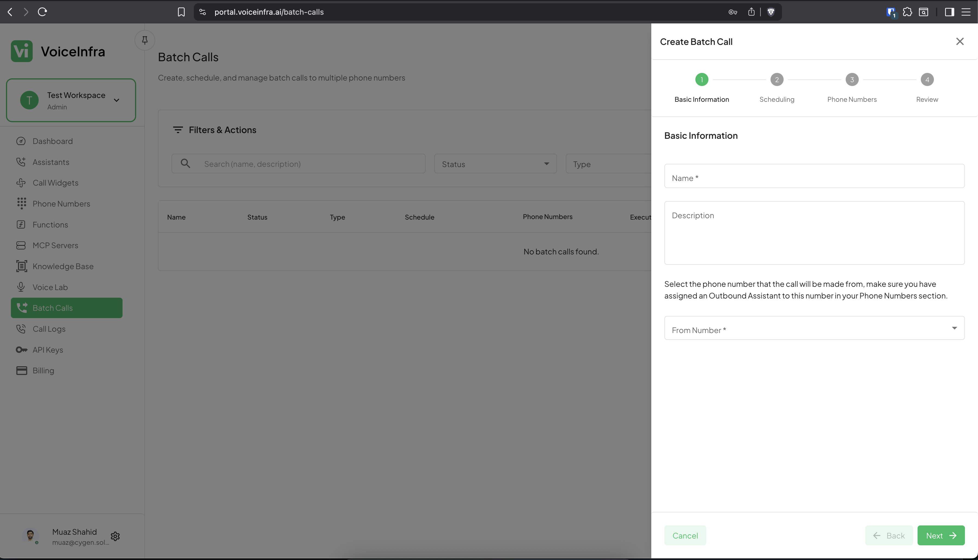Open the browser hamburger menu
978x560 pixels.
[966, 12]
